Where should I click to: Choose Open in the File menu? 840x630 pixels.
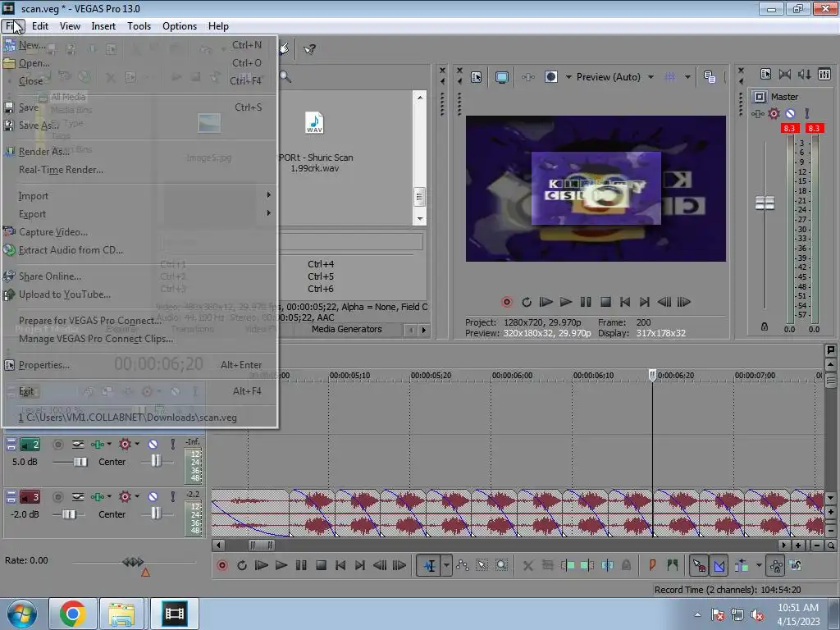[139, 63]
